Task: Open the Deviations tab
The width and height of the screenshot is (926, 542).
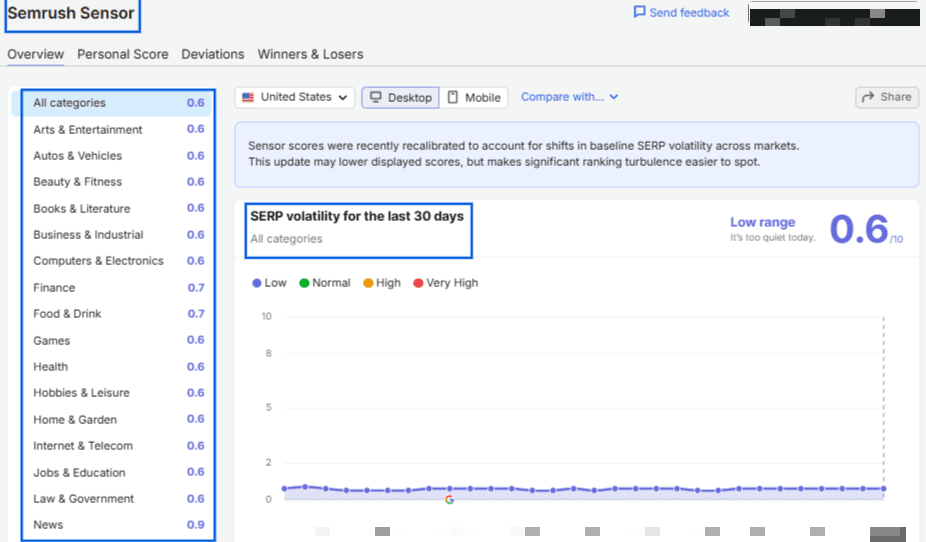Action: pos(213,54)
